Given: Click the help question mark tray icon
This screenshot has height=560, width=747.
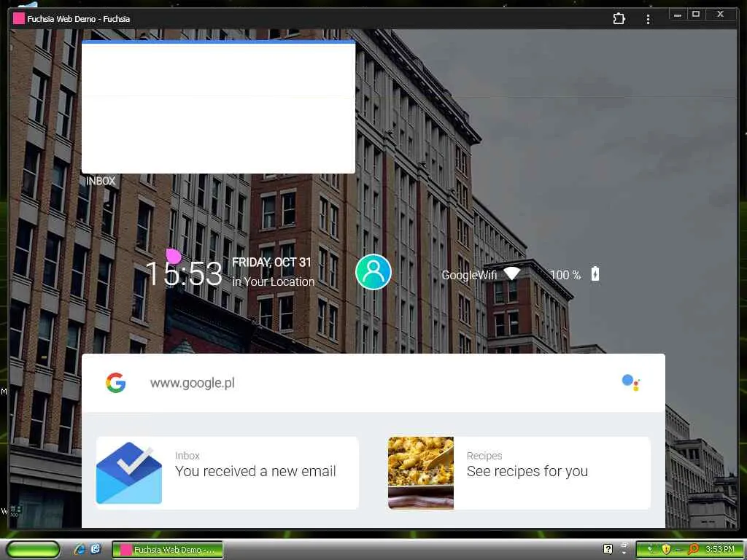Looking at the screenshot, I should coord(608,549).
